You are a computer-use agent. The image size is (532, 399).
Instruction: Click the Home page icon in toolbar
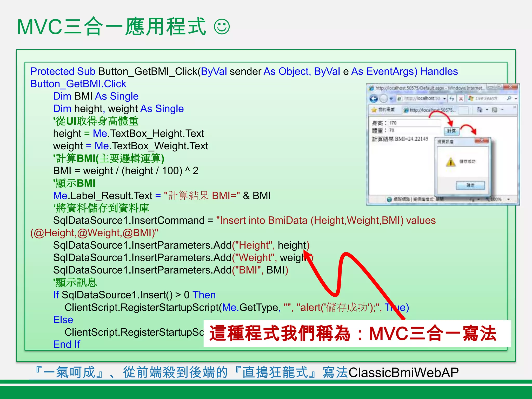point(480,110)
